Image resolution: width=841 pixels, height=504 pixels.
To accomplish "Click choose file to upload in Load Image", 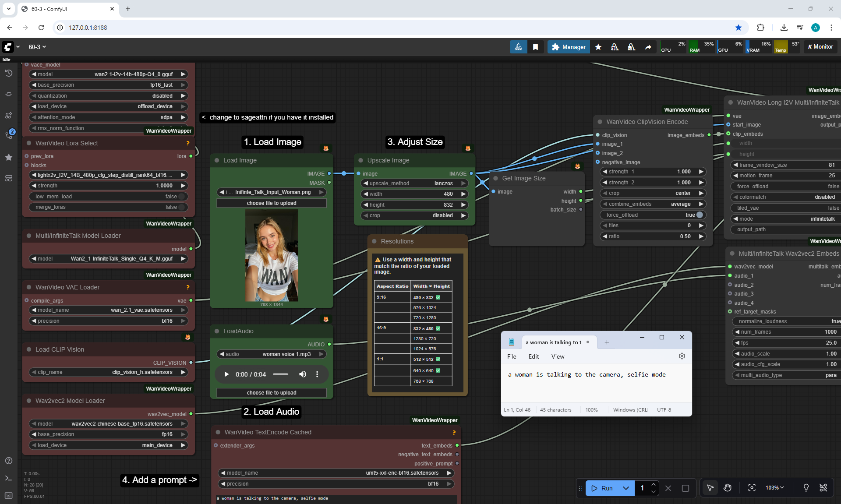I will tap(272, 203).
